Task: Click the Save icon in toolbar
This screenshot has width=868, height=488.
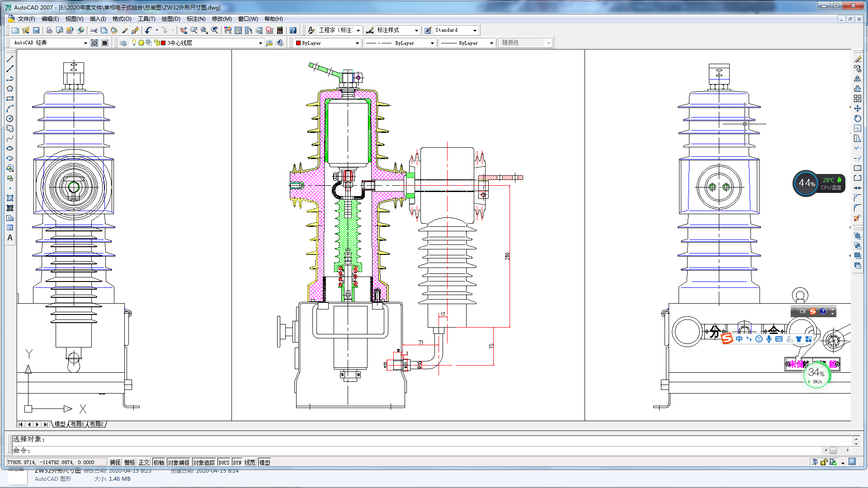Action: tap(36, 30)
